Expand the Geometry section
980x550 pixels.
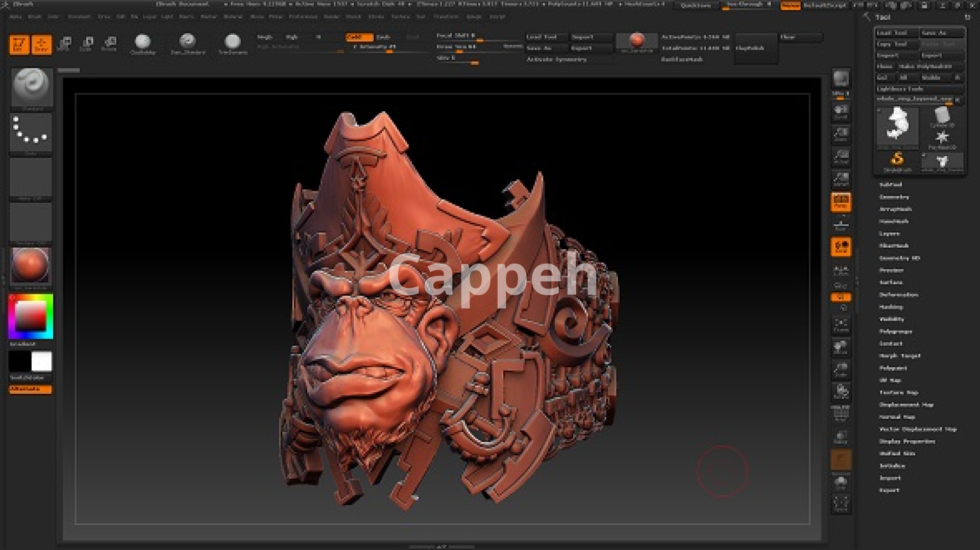pos(894,197)
